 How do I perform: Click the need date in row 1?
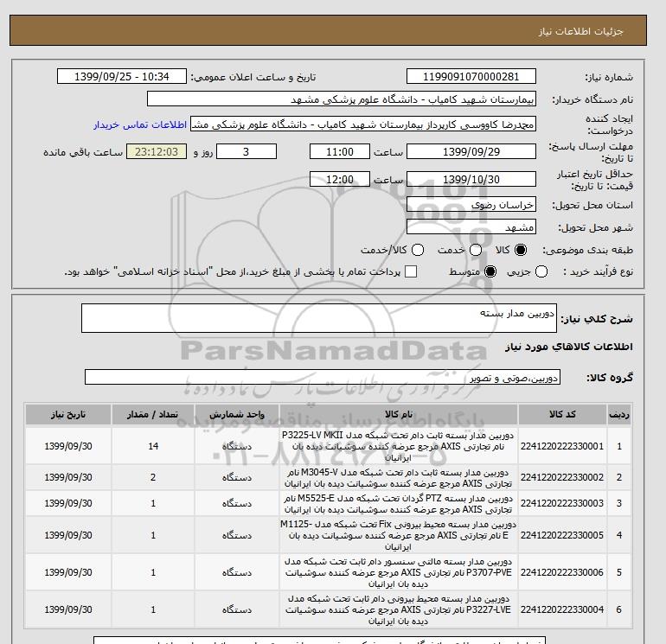click(68, 446)
